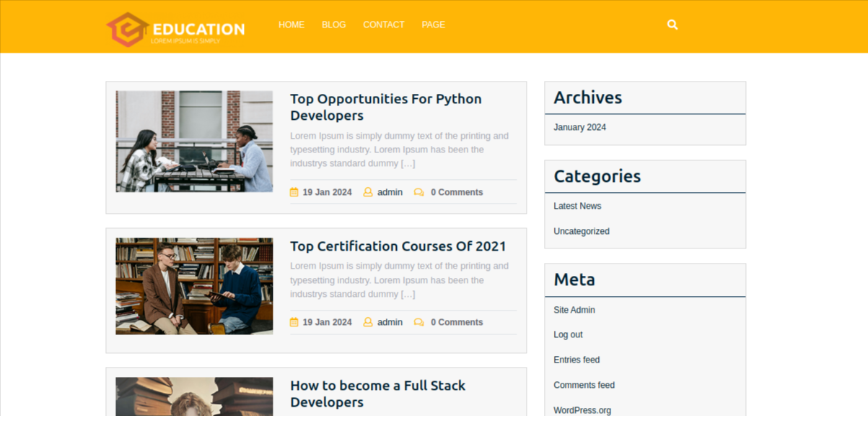Screen dimensions: 868x429
Task: Open Site Admin link in Meta
Action: coord(574,310)
